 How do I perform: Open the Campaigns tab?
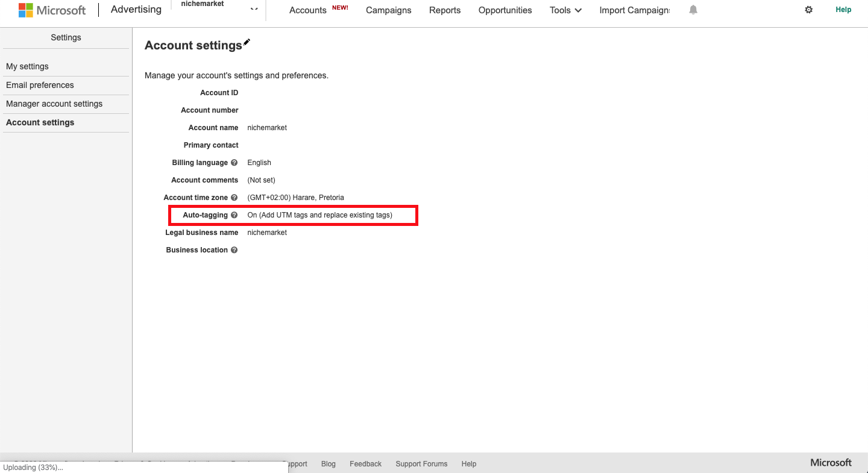click(x=389, y=10)
